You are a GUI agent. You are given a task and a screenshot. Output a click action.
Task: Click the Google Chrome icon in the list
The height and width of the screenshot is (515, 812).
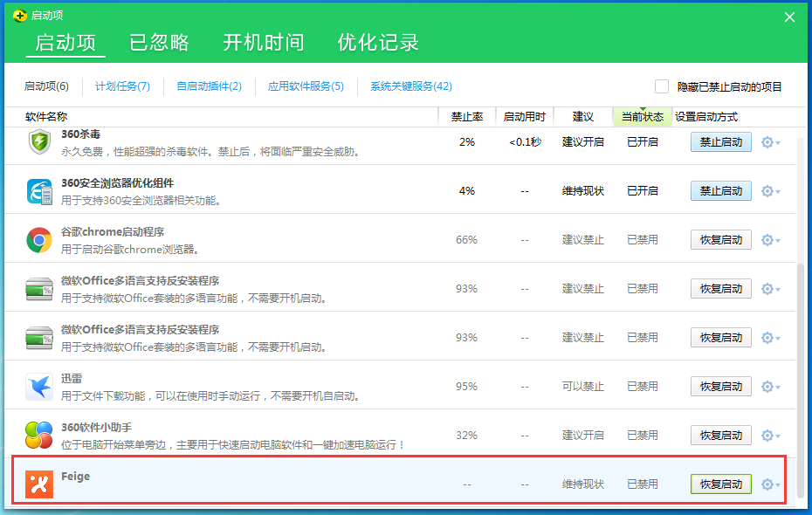pos(39,238)
